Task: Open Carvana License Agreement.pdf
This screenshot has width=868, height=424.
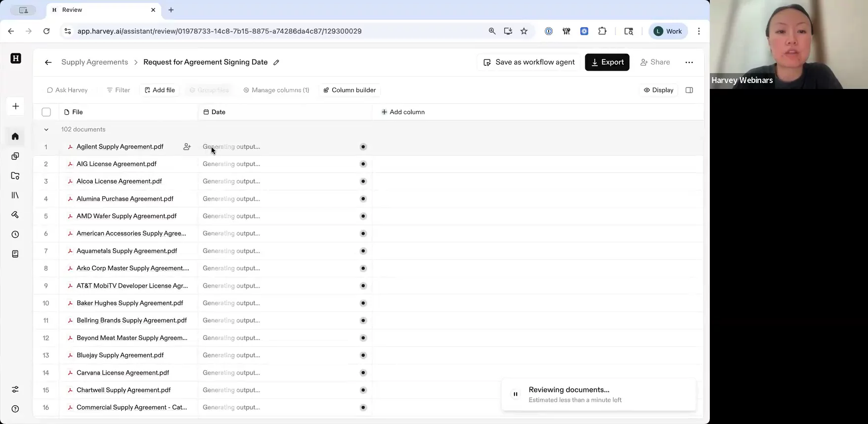Action: coord(123,373)
